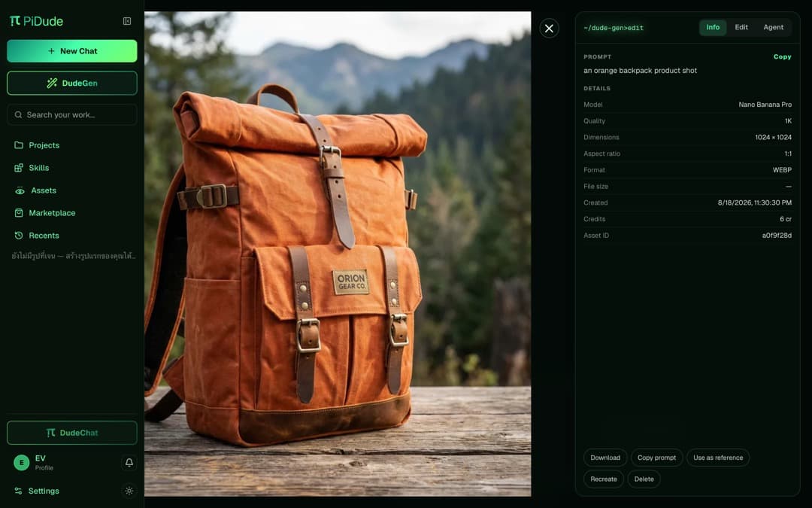Click the PiDude logo
Viewport: 812px width, 508px height.
tap(36, 21)
